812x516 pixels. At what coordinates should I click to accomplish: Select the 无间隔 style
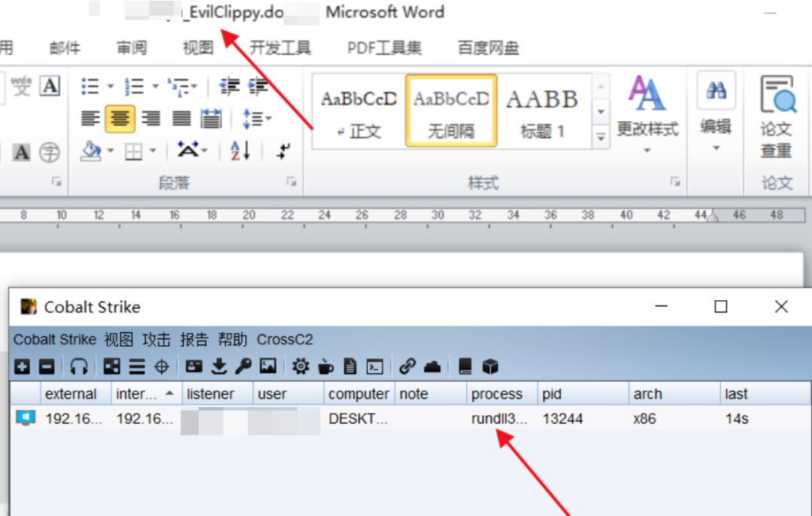click(451, 111)
